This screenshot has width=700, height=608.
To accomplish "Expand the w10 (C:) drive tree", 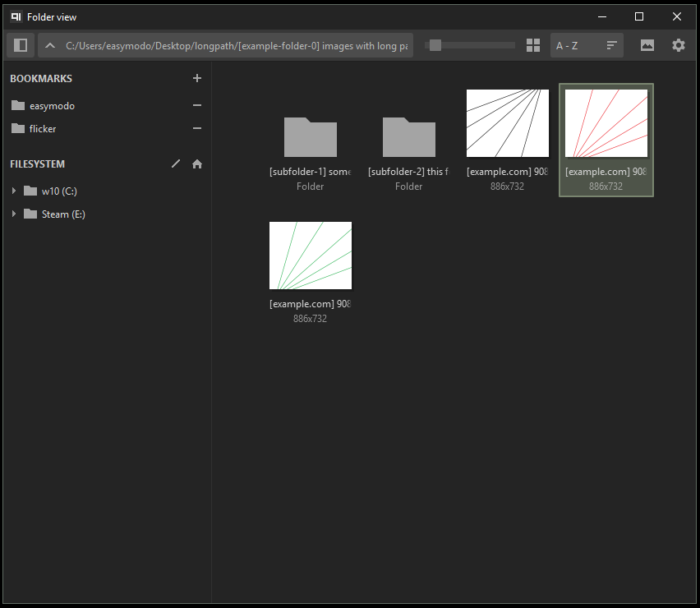I will coord(14,191).
